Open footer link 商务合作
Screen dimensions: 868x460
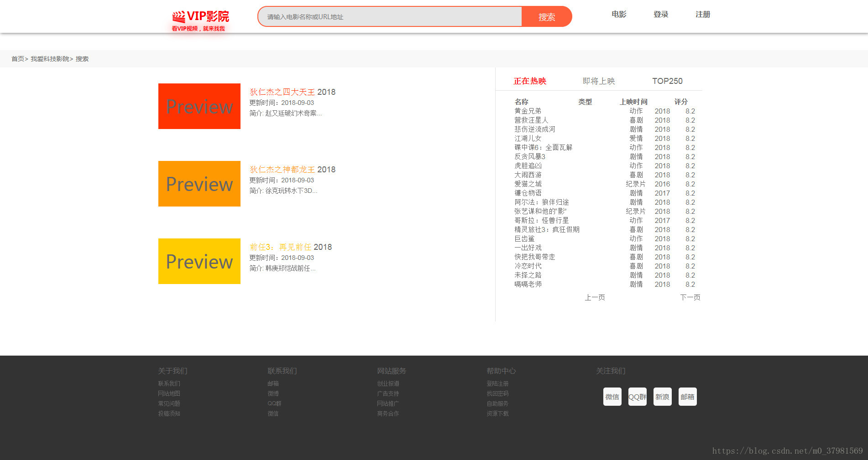pyautogui.click(x=388, y=413)
